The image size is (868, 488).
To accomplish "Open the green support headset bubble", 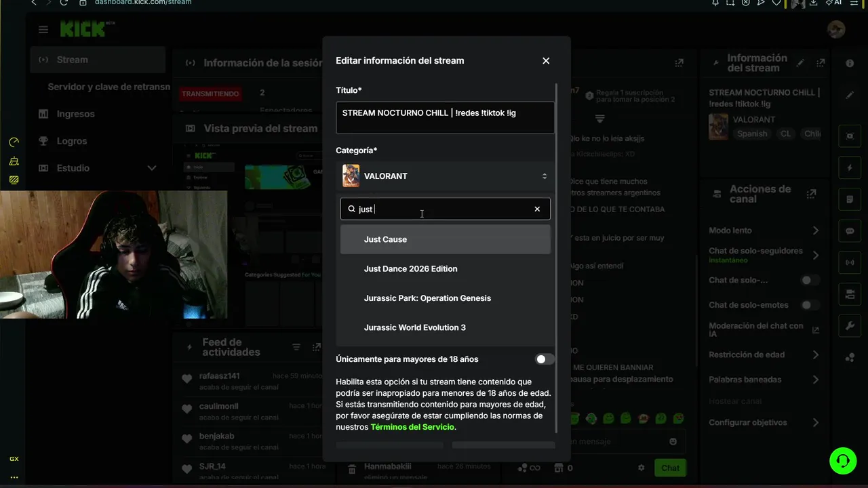I will (843, 461).
